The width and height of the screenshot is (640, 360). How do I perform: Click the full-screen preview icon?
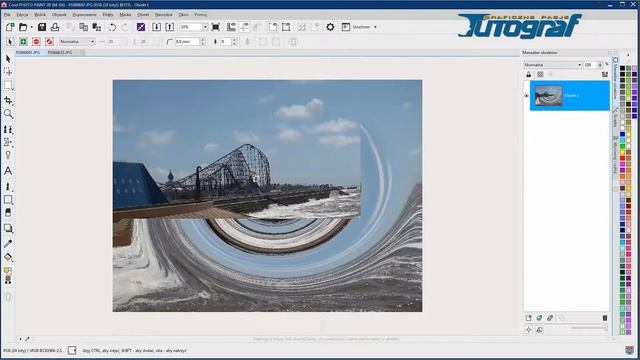[x=216, y=27]
